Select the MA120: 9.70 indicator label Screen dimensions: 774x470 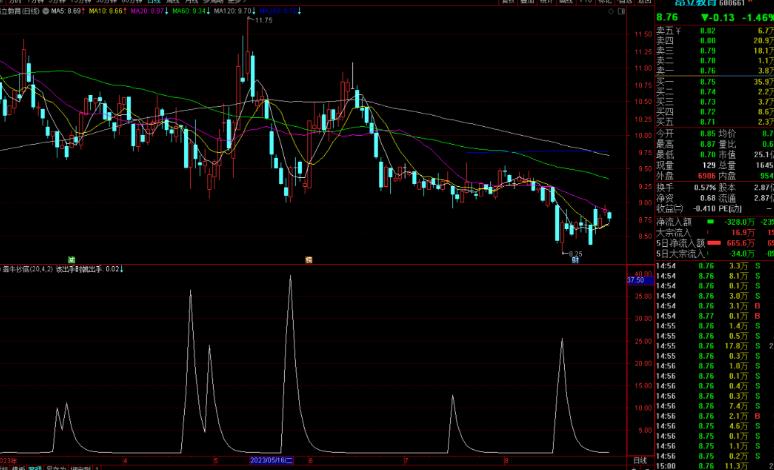234,11
